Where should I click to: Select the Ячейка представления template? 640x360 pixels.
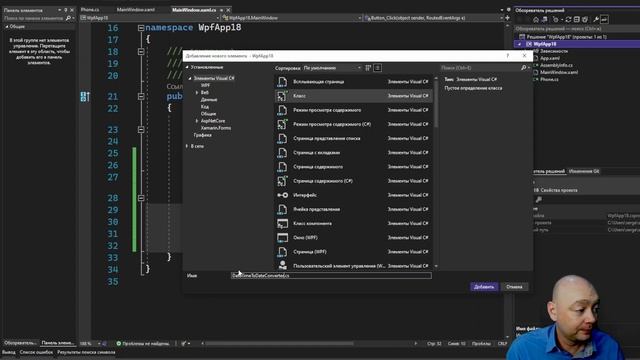coord(353,209)
